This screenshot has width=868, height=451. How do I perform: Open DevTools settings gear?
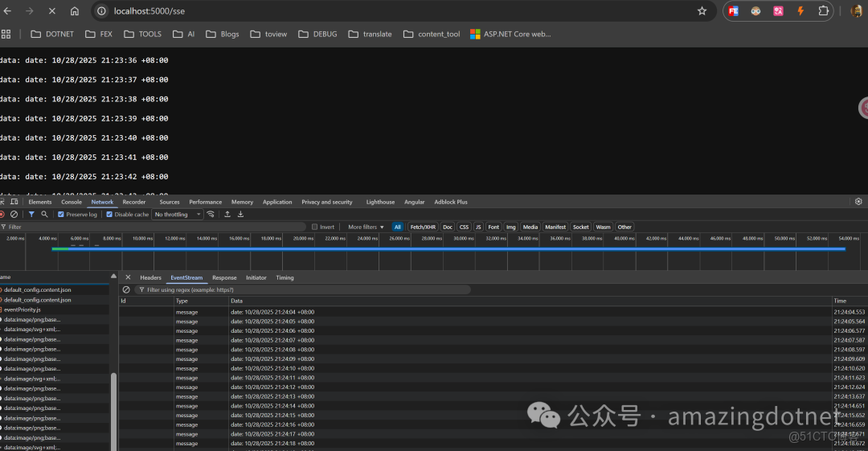coord(858,202)
